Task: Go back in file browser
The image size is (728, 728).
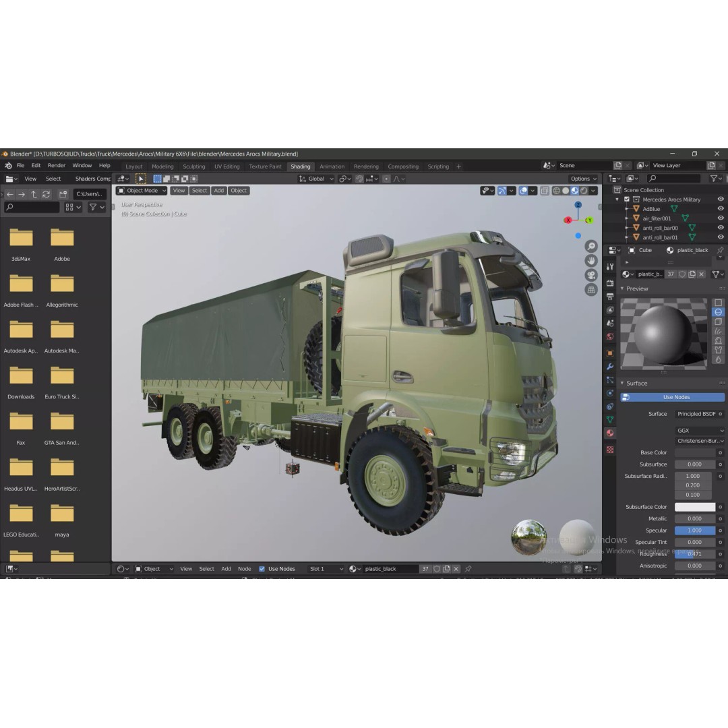Action: click(9, 194)
